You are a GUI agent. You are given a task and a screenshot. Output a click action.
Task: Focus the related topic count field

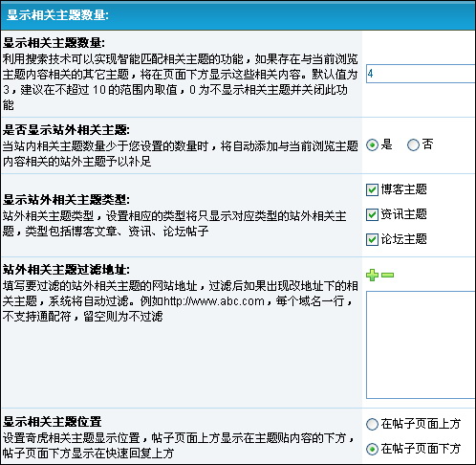click(x=421, y=74)
